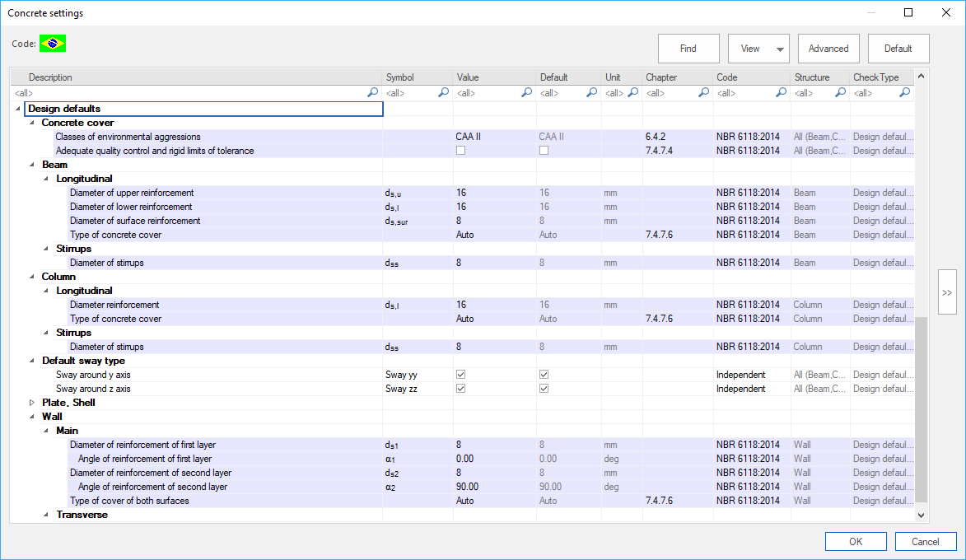Image resolution: width=966 pixels, height=560 pixels.
Task: Click the magnifier filter icon in Code column
Action: [780, 92]
